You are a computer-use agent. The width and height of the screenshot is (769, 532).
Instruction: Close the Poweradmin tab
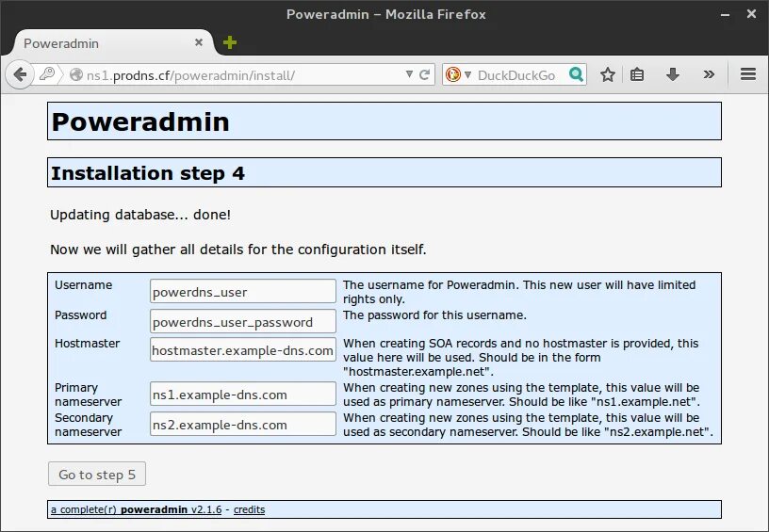point(199,42)
